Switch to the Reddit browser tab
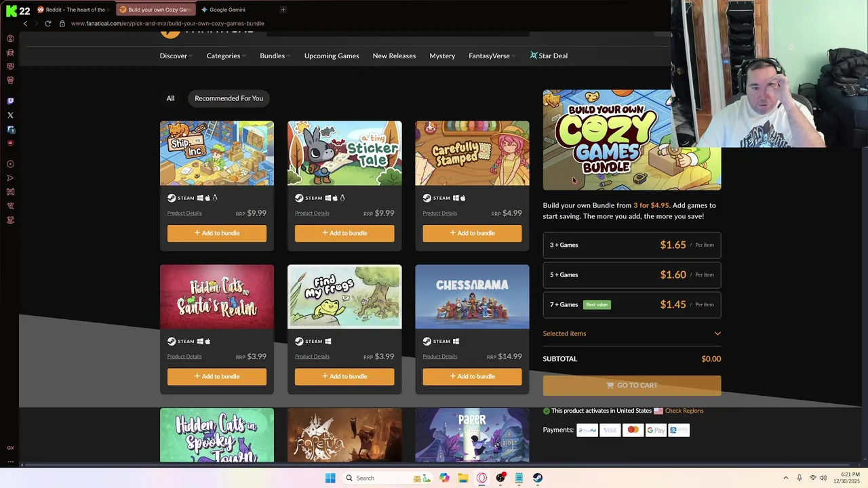The image size is (868, 488). click(x=72, y=9)
